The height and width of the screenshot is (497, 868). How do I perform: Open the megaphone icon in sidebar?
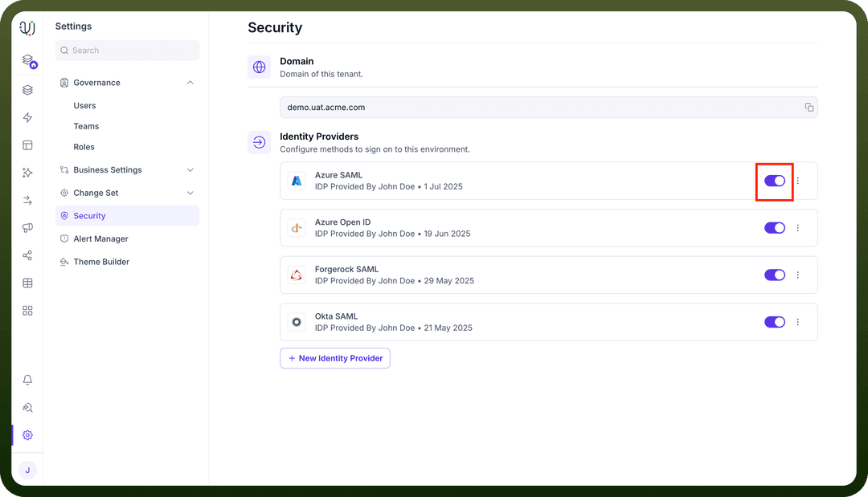27,228
